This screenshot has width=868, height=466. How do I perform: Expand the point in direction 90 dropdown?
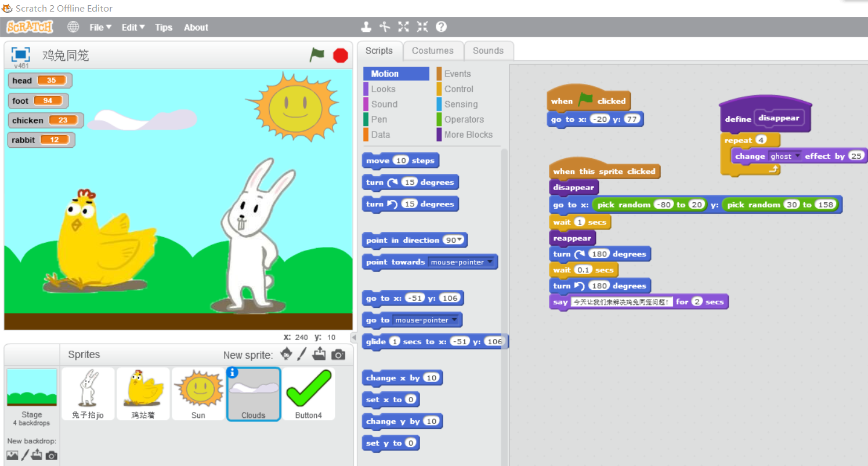pyautogui.click(x=461, y=240)
